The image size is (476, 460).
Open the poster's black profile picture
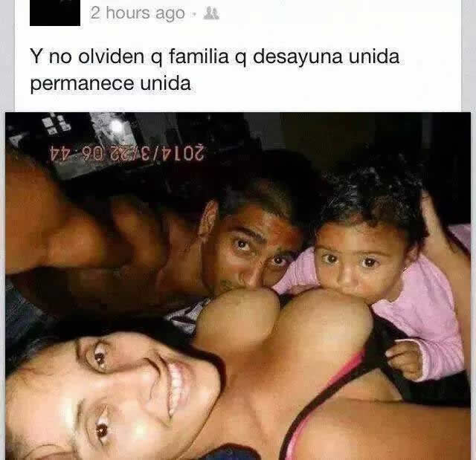click(x=55, y=13)
